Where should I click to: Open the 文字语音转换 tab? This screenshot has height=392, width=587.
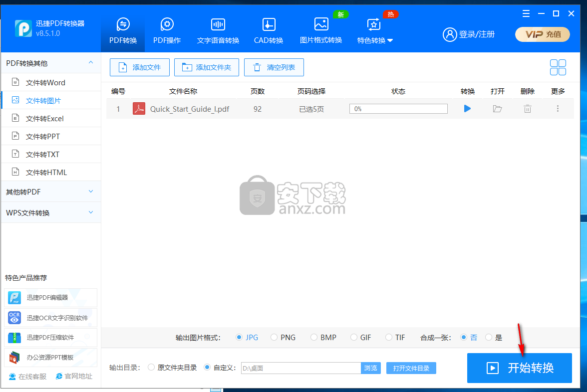(218, 31)
